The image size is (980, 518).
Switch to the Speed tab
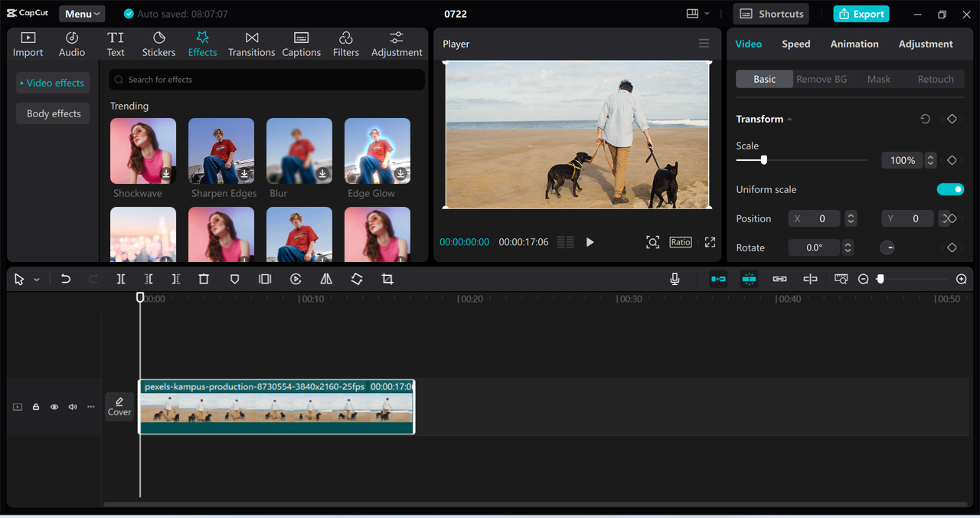click(x=795, y=44)
